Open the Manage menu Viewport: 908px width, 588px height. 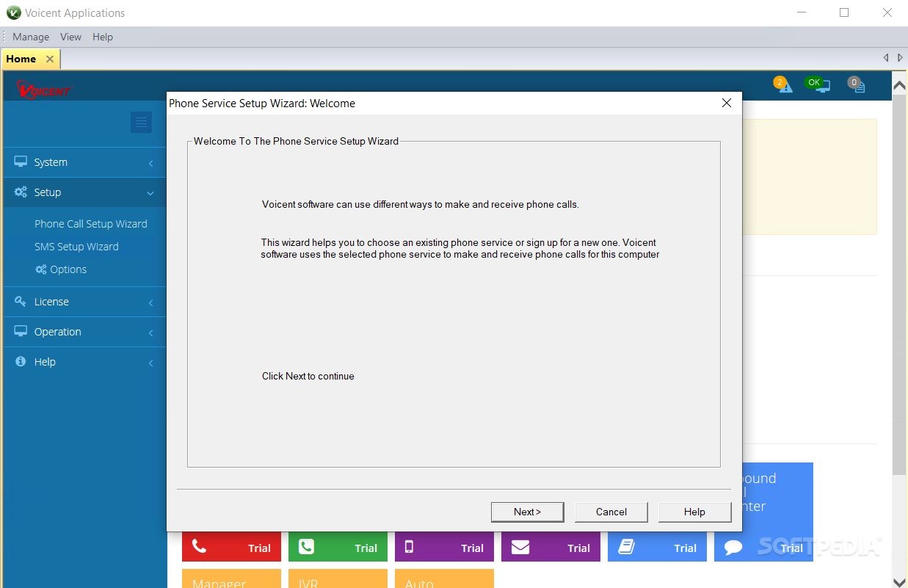pyautogui.click(x=31, y=37)
